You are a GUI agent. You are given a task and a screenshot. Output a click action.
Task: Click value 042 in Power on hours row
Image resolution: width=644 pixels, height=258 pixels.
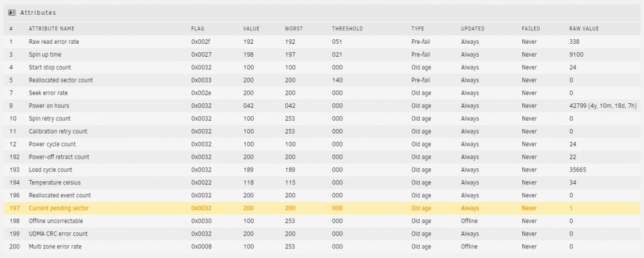click(x=248, y=106)
